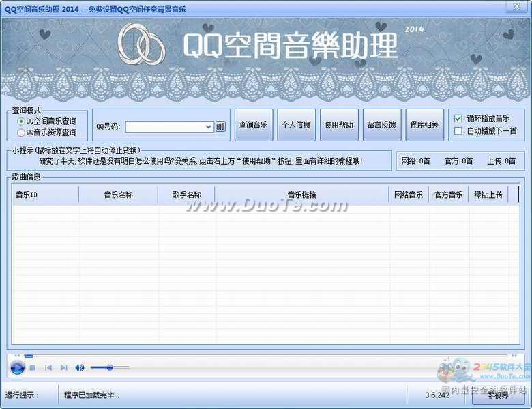Click the 上传:0首 counter
Screen dimensions: 532x409
[x=501, y=161]
